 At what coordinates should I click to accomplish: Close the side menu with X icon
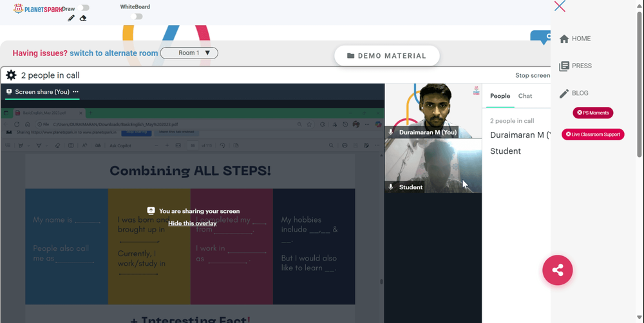[x=560, y=6]
